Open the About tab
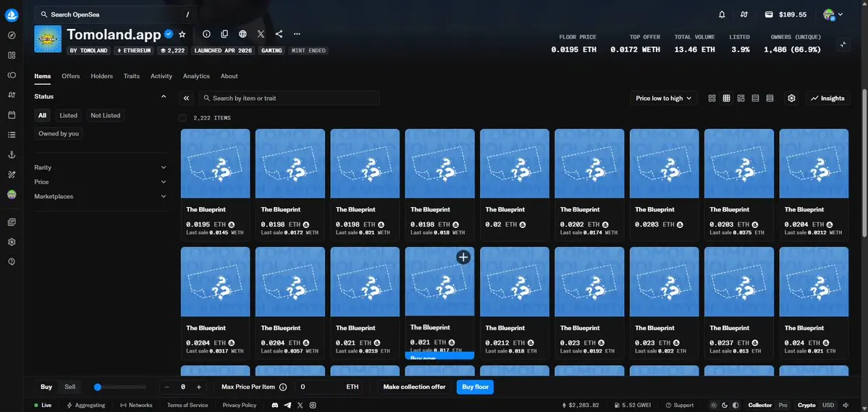The width and height of the screenshot is (868, 412). [x=229, y=76]
